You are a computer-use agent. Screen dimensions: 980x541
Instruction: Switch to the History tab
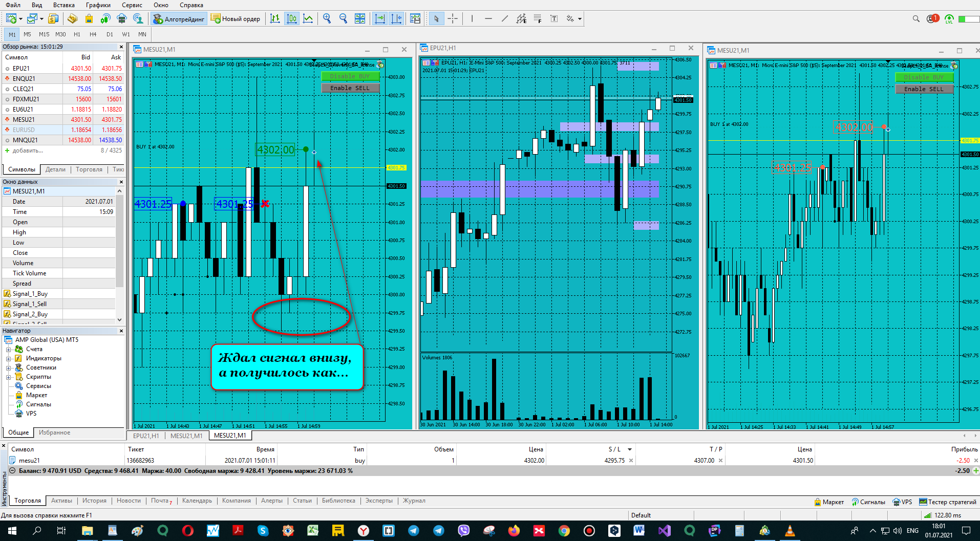[95, 501]
